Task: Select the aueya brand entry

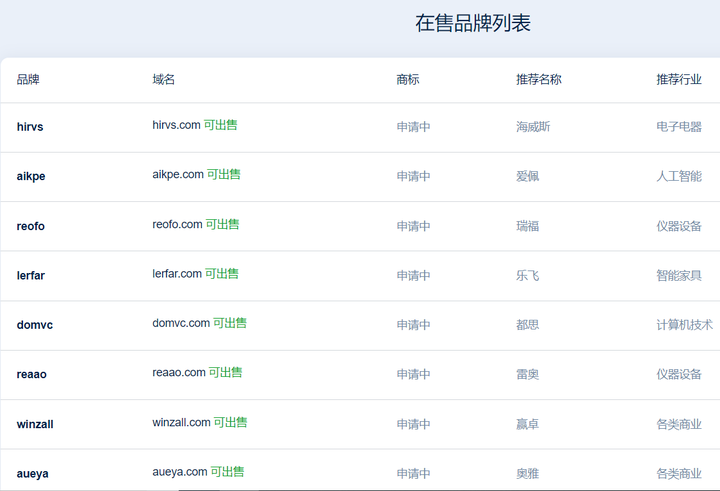Action: pos(32,473)
